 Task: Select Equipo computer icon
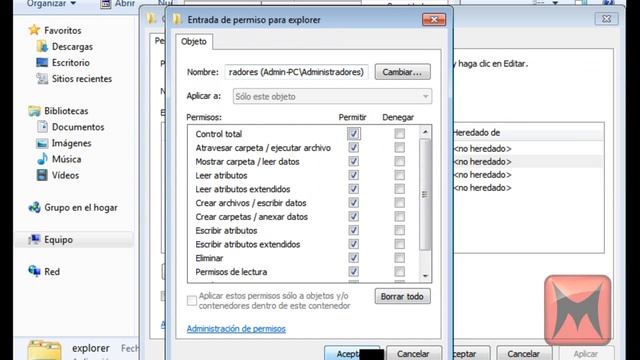(34, 240)
